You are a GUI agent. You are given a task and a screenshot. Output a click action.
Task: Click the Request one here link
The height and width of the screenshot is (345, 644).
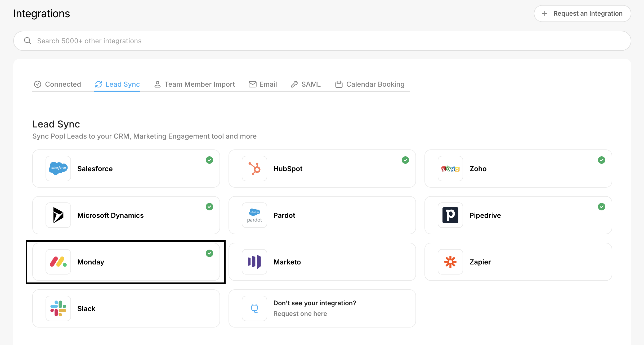(300, 314)
